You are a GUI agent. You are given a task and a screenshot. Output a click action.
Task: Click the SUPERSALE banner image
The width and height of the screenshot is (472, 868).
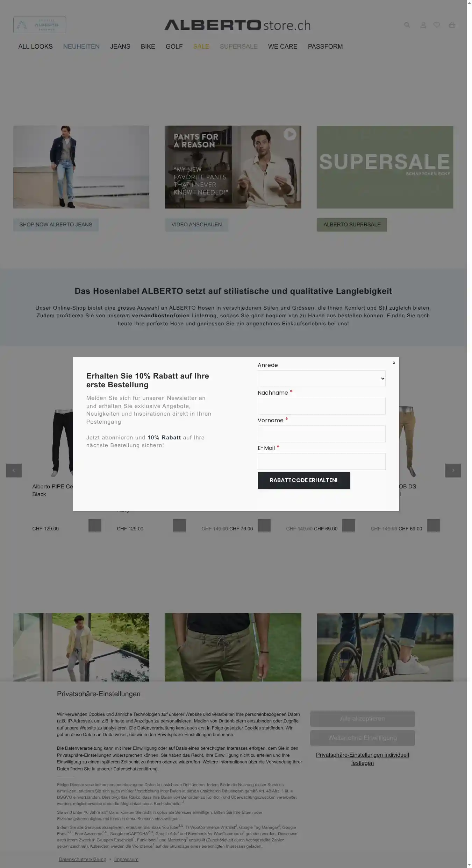(385, 167)
